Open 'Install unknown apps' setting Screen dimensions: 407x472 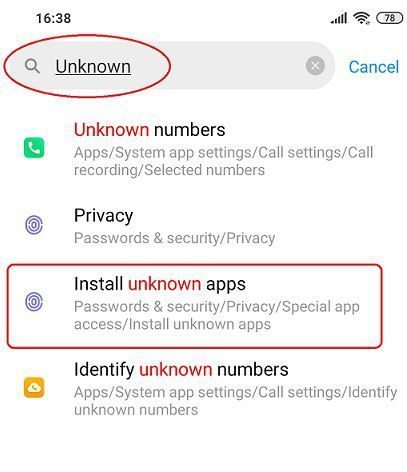click(x=195, y=306)
